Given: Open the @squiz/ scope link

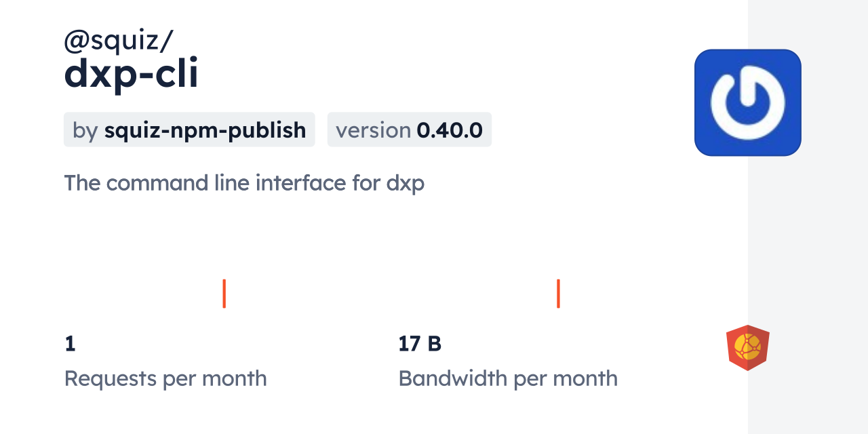Looking at the screenshot, I should (x=118, y=42).
